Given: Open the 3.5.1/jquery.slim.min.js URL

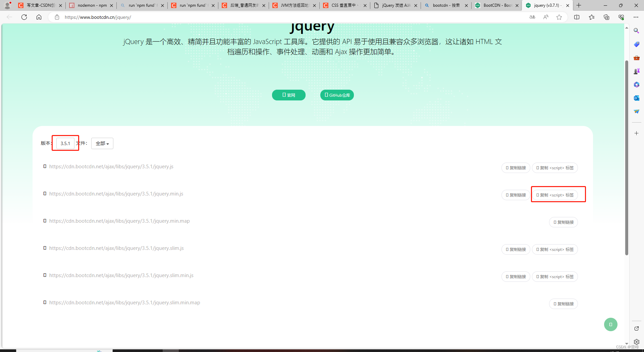Looking at the screenshot, I should [121, 275].
